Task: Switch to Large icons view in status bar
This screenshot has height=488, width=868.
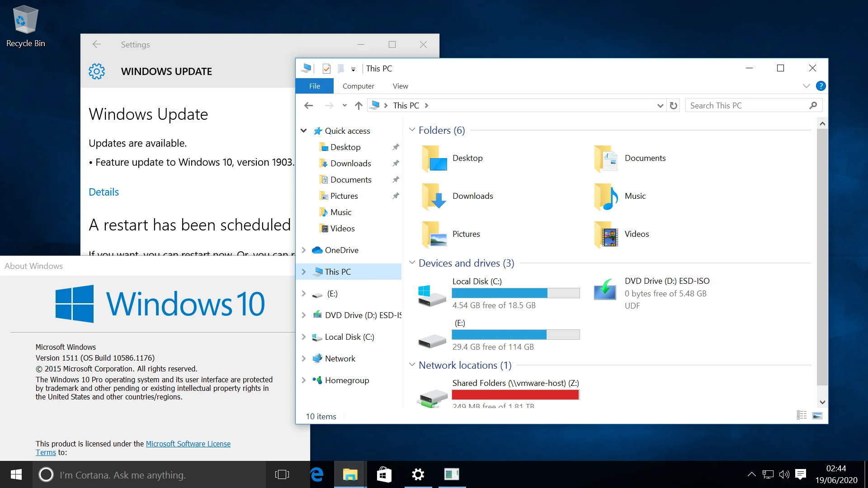Action: (817, 416)
